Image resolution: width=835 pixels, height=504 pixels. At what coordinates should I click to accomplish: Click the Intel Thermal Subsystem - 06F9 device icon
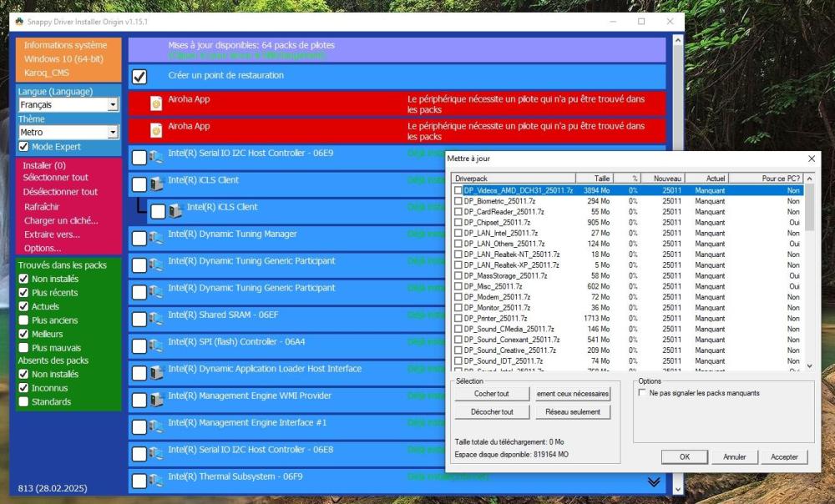click(x=155, y=481)
